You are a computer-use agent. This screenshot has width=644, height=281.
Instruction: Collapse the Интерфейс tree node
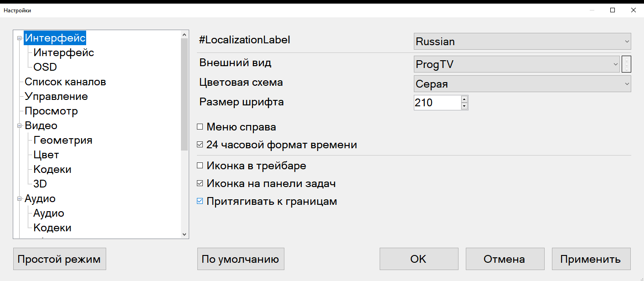point(19,38)
